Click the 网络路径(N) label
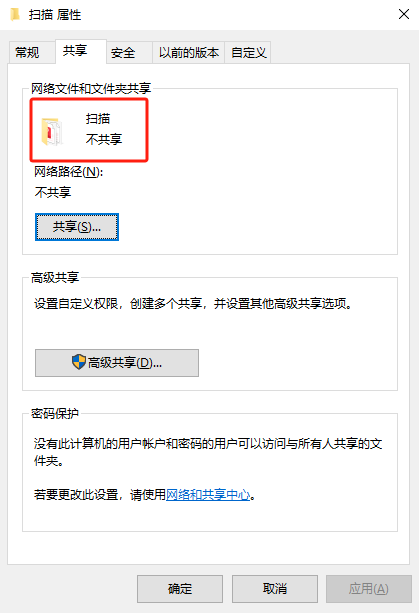Viewport: 419px width, 613px height. [x=68, y=172]
